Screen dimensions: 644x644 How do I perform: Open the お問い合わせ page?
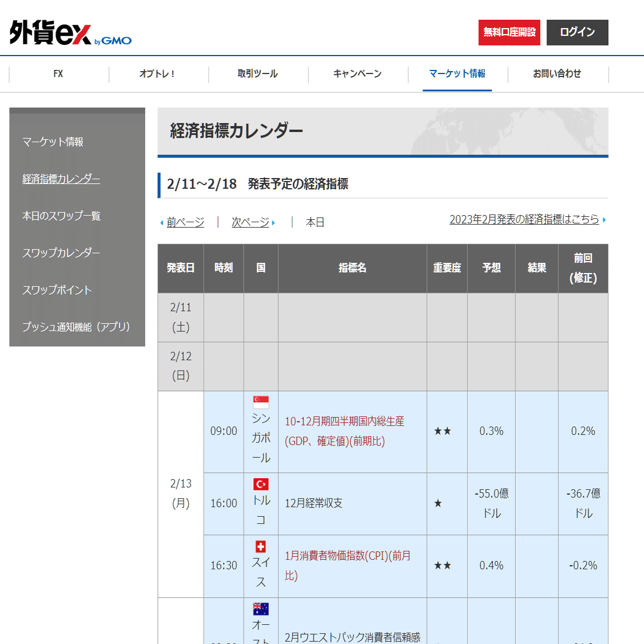click(x=557, y=74)
